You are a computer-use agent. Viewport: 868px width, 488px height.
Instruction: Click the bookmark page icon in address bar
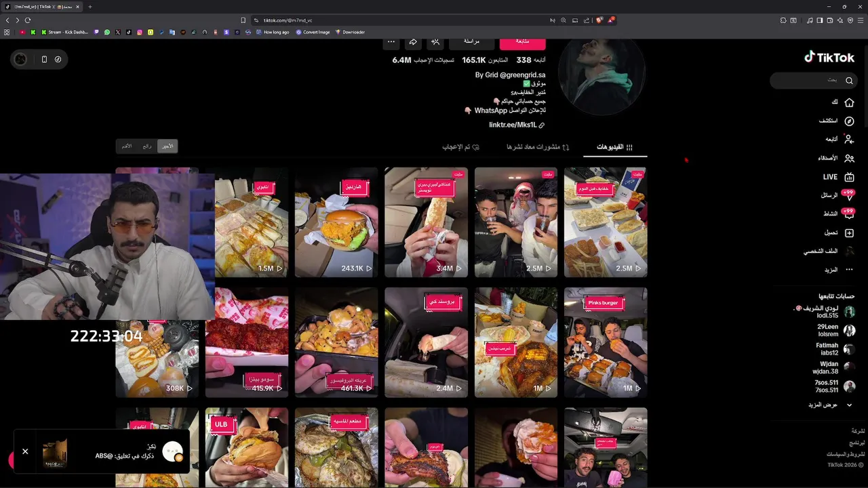pyautogui.click(x=243, y=20)
